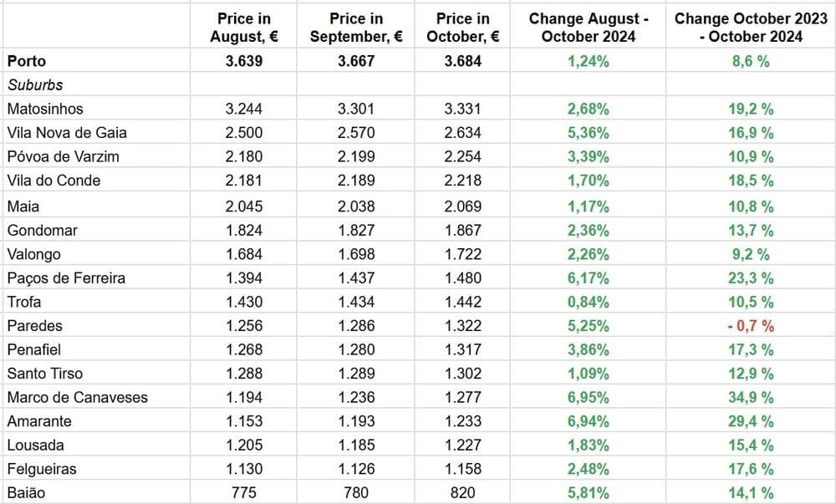This screenshot has width=836, height=504.
Task: Click the Price in September header
Action: 357,28
